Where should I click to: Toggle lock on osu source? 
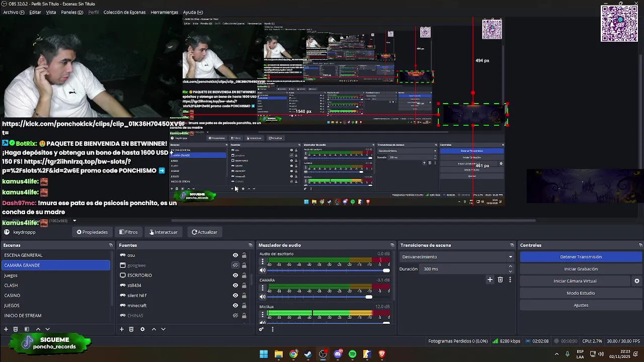coord(244,255)
